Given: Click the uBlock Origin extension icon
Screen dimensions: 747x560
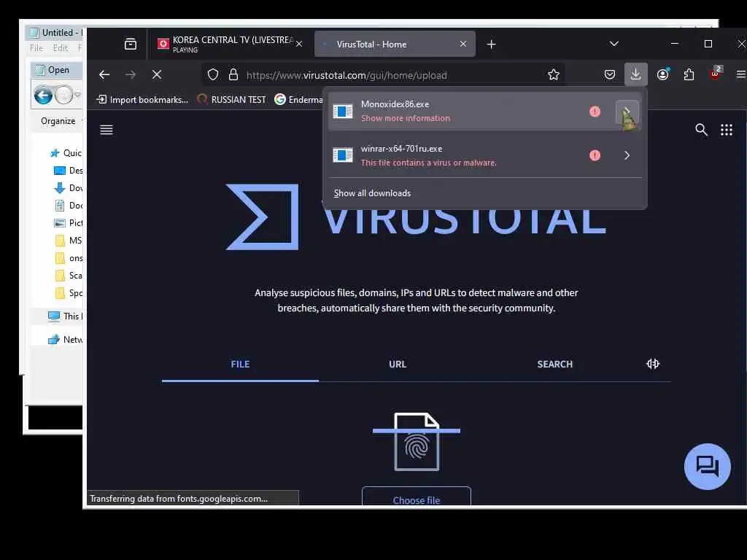Looking at the screenshot, I should click(715, 74).
